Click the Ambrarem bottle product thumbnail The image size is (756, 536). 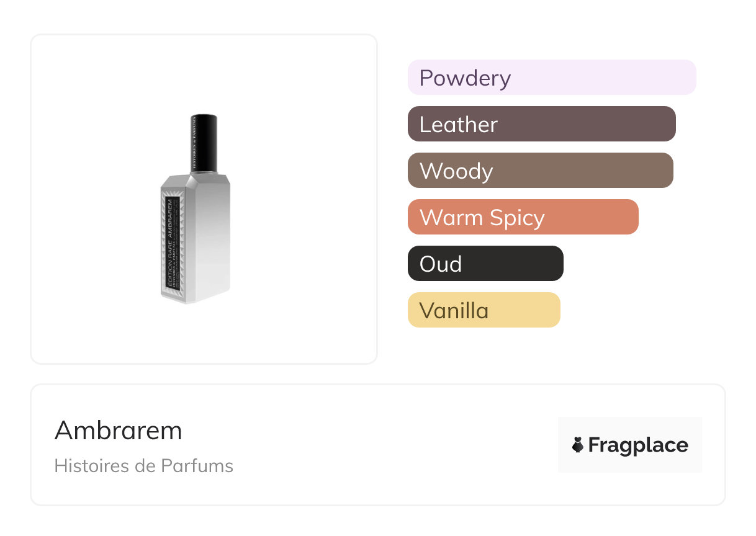point(195,208)
